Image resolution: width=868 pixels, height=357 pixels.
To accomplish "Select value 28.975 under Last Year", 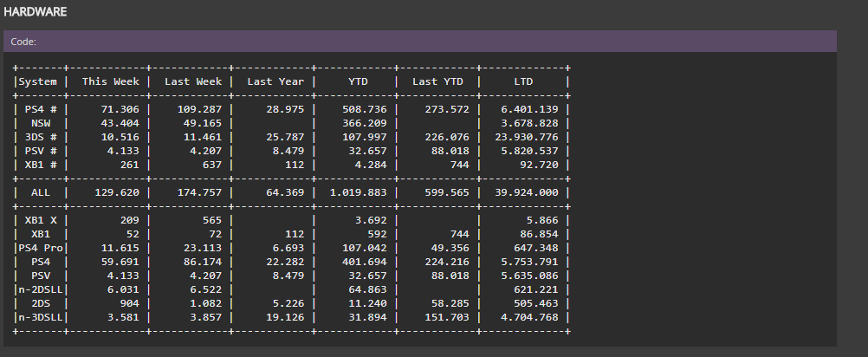I will pos(285,109).
